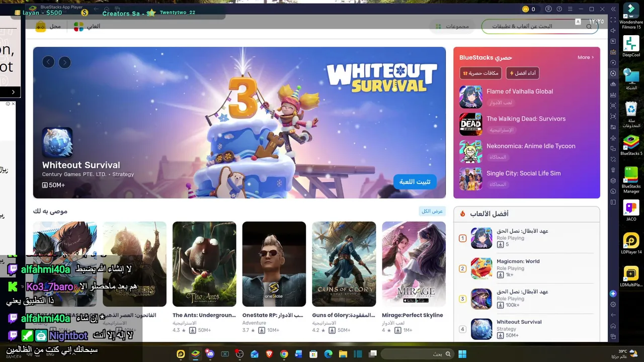
Task: Open BlueStacks Manager desktop shortcut
Action: pyautogui.click(x=631, y=179)
